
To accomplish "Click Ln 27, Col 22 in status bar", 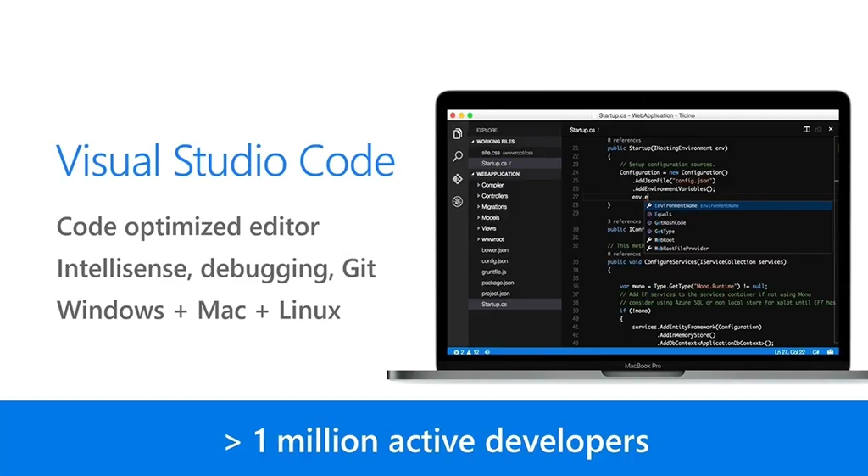I will point(789,352).
